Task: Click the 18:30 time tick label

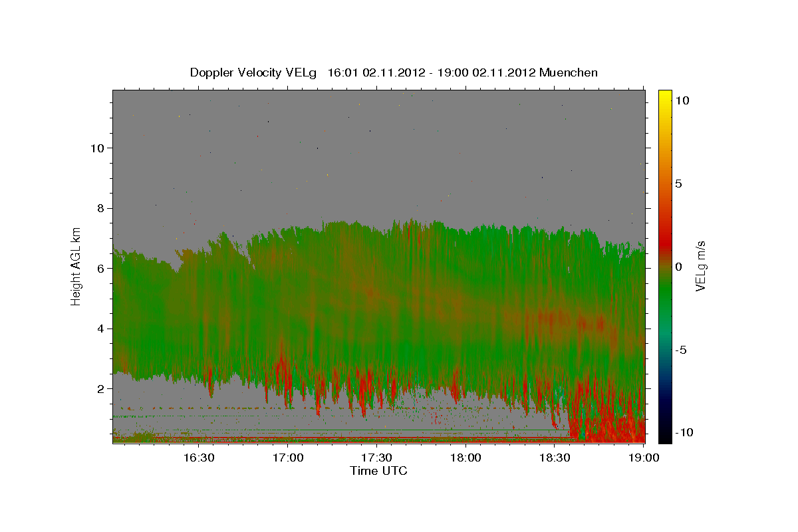Action: tap(555, 458)
